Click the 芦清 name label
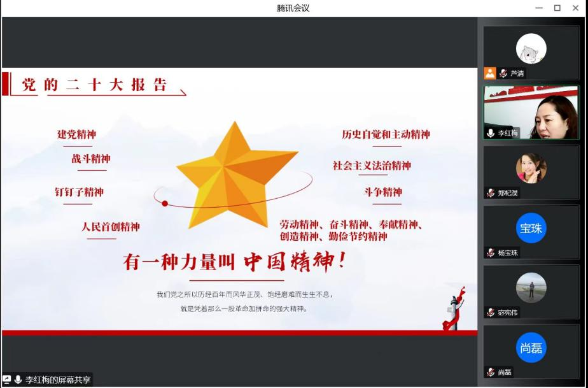Screen dimensions: 588x388 (x=517, y=73)
